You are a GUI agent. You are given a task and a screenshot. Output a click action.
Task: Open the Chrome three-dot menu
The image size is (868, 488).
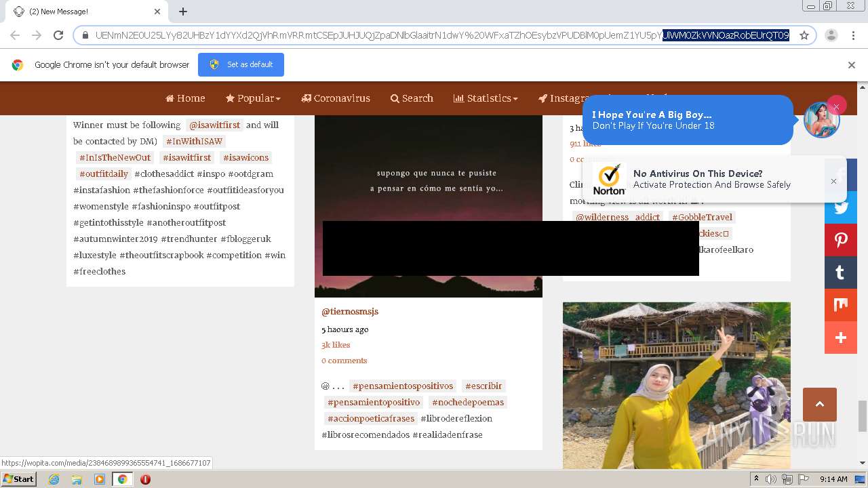point(852,35)
